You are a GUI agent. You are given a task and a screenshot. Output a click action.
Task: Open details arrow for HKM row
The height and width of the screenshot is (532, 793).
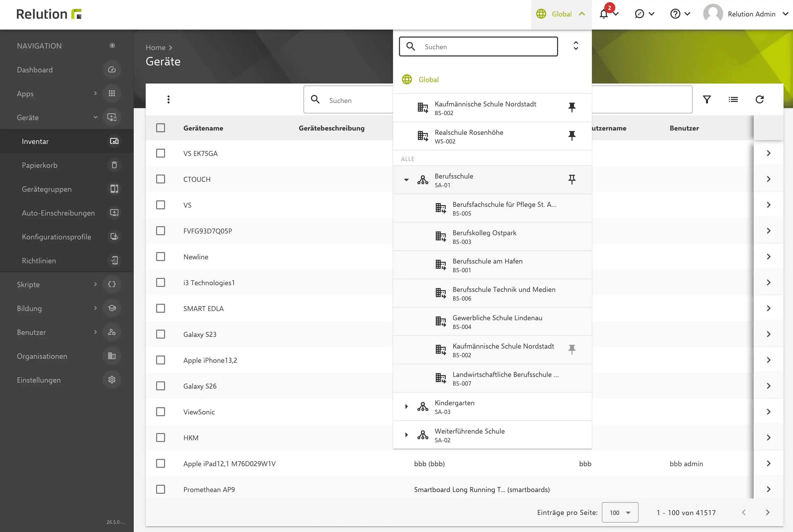point(769,438)
